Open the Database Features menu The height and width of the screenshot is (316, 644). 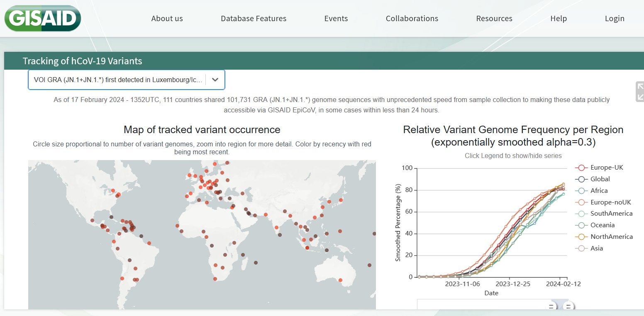(x=253, y=19)
